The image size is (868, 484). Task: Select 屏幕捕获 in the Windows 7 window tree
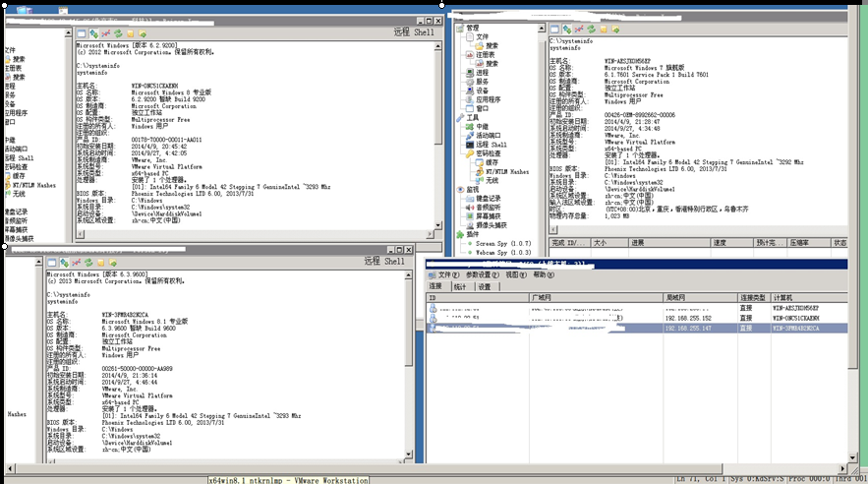click(x=489, y=216)
